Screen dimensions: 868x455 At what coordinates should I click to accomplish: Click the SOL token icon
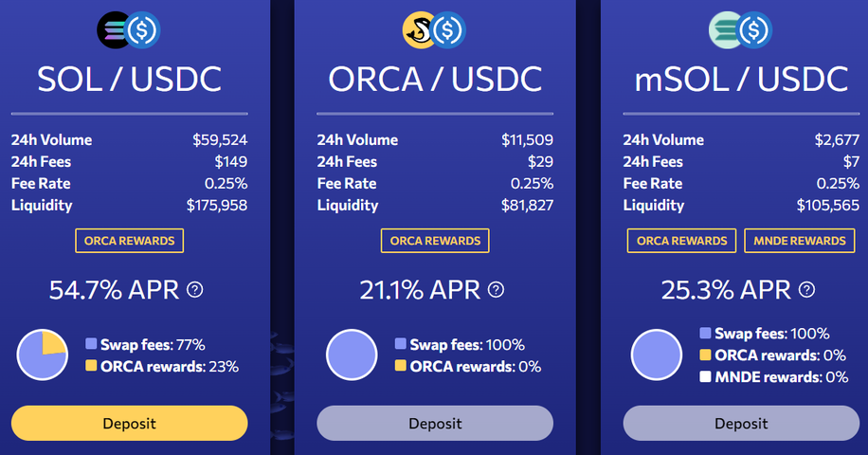click(x=113, y=30)
